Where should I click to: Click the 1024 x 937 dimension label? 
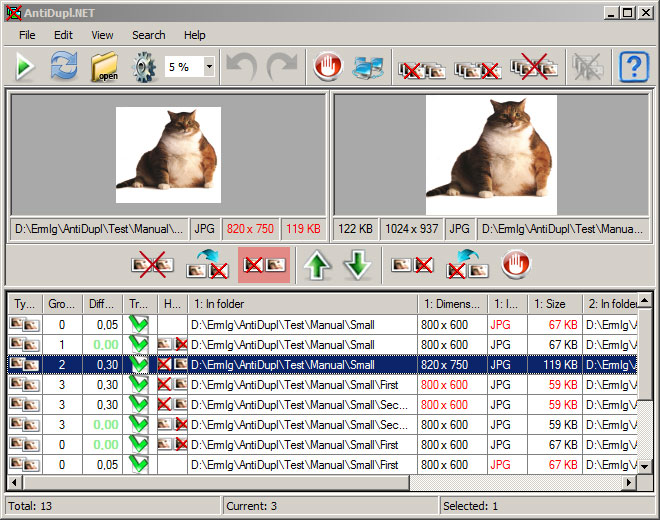412,229
